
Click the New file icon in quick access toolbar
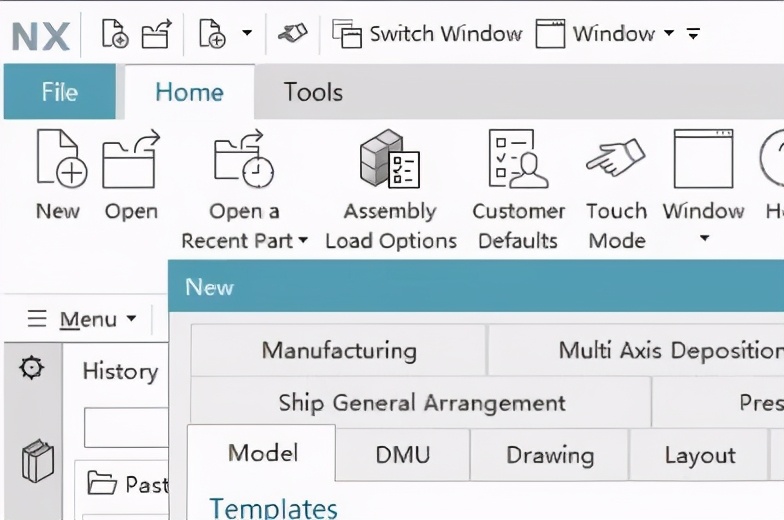click(x=114, y=34)
